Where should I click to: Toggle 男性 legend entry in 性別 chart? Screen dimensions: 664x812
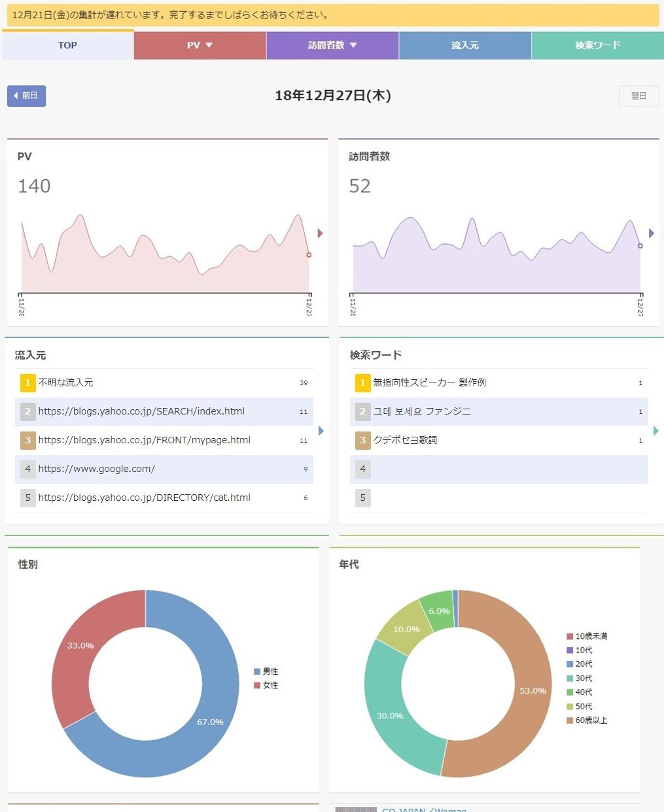click(x=266, y=671)
